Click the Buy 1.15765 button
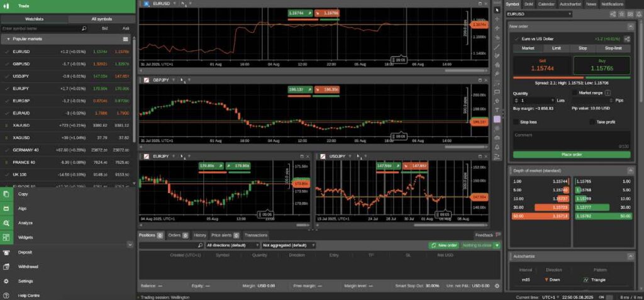 (x=602, y=66)
